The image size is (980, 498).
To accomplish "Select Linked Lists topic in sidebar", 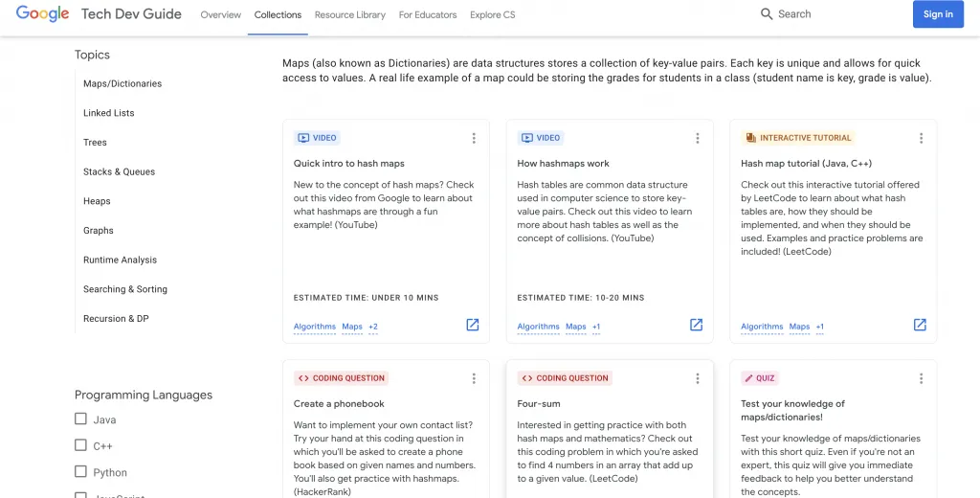I will (x=108, y=113).
